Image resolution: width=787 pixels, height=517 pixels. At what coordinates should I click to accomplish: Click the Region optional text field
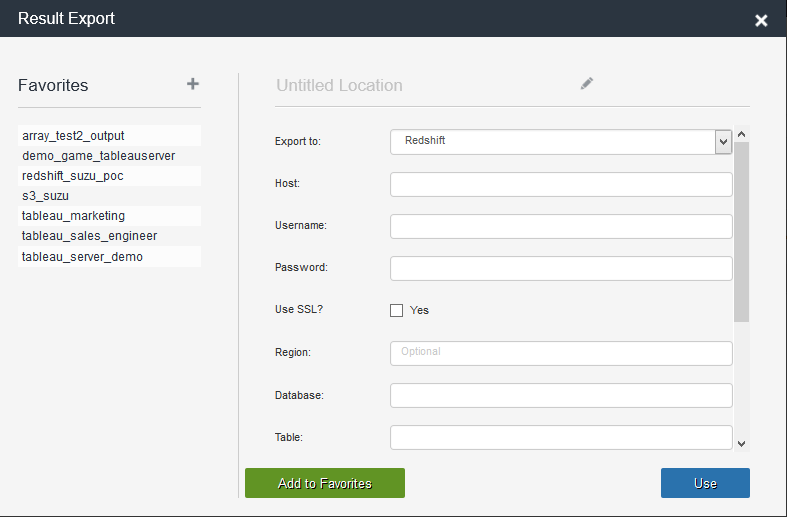tap(561, 353)
